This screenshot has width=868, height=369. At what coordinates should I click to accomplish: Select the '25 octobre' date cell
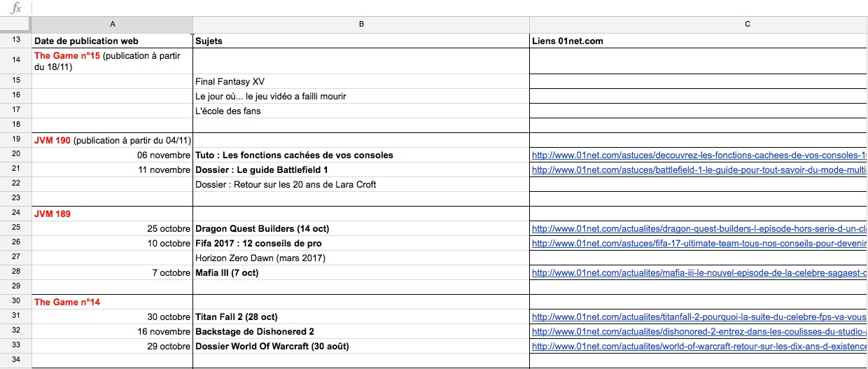click(x=113, y=228)
